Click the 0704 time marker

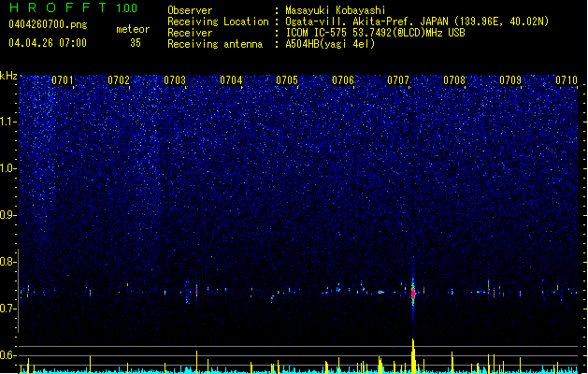pos(231,80)
